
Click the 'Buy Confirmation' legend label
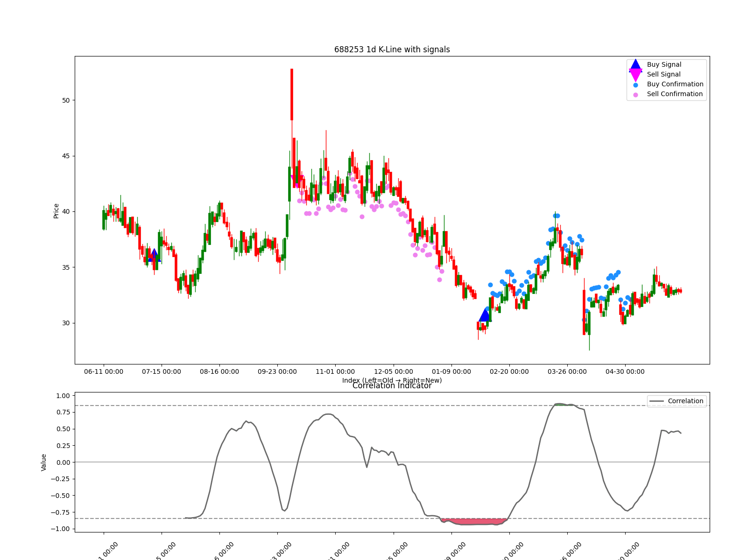675,84
